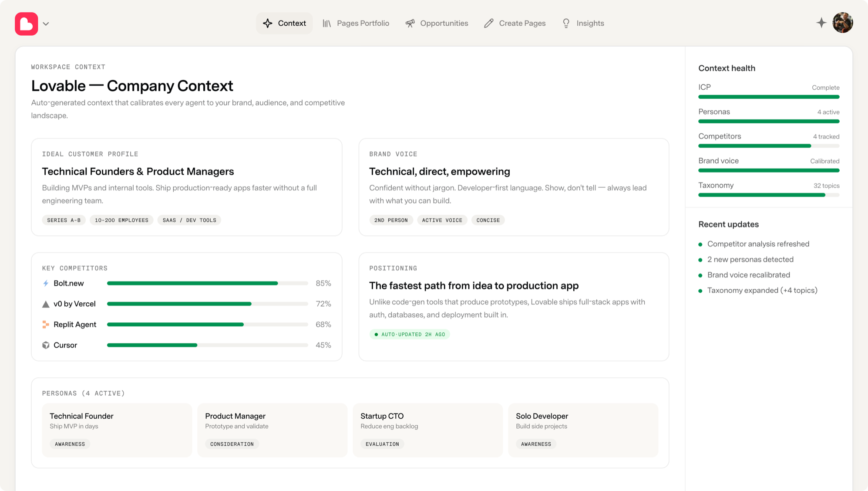Open the Create Pages tab
Screen dimensions: 868x491
pos(515,23)
